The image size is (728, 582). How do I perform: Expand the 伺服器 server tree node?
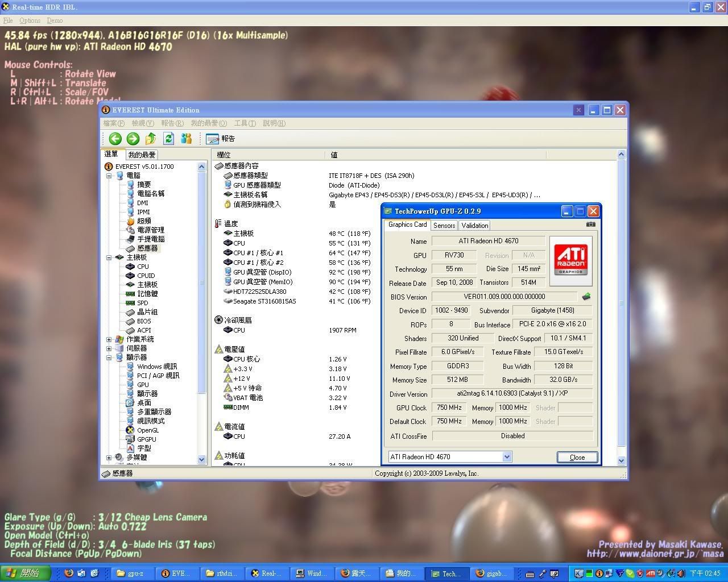[x=109, y=348]
